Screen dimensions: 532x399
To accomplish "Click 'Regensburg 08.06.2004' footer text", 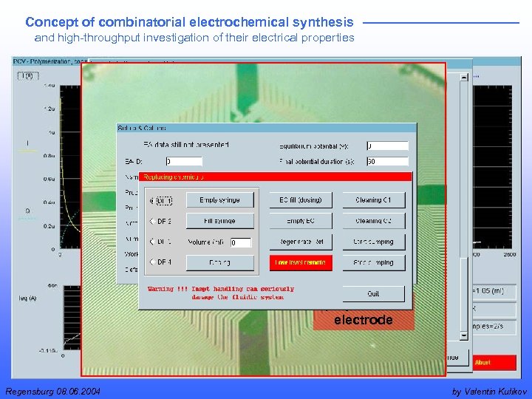I will [x=53, y=392].
